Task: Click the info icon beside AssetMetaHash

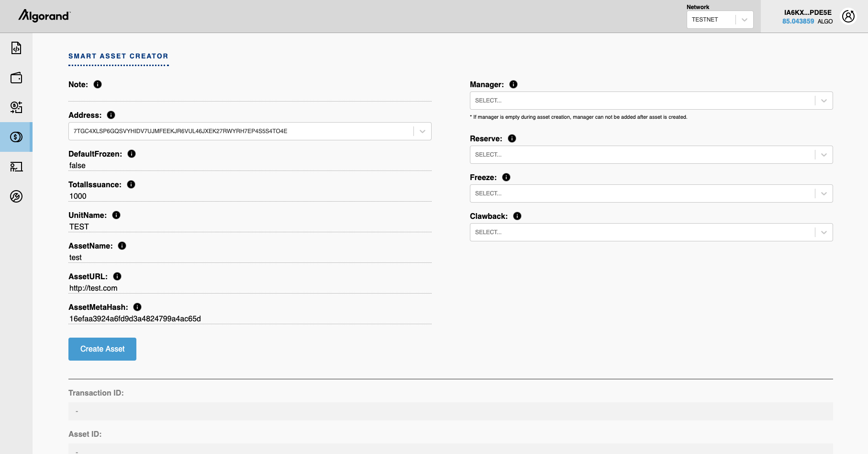Action: click(137, 307)
